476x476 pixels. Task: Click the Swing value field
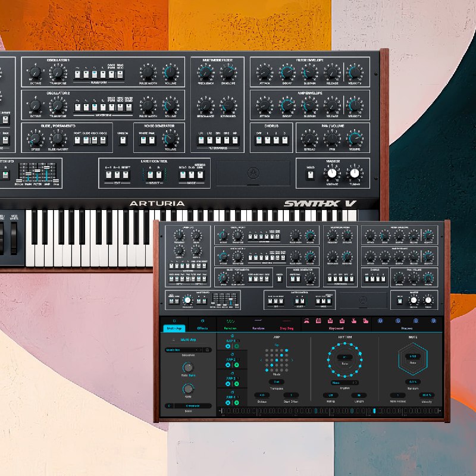pos(330,395)
